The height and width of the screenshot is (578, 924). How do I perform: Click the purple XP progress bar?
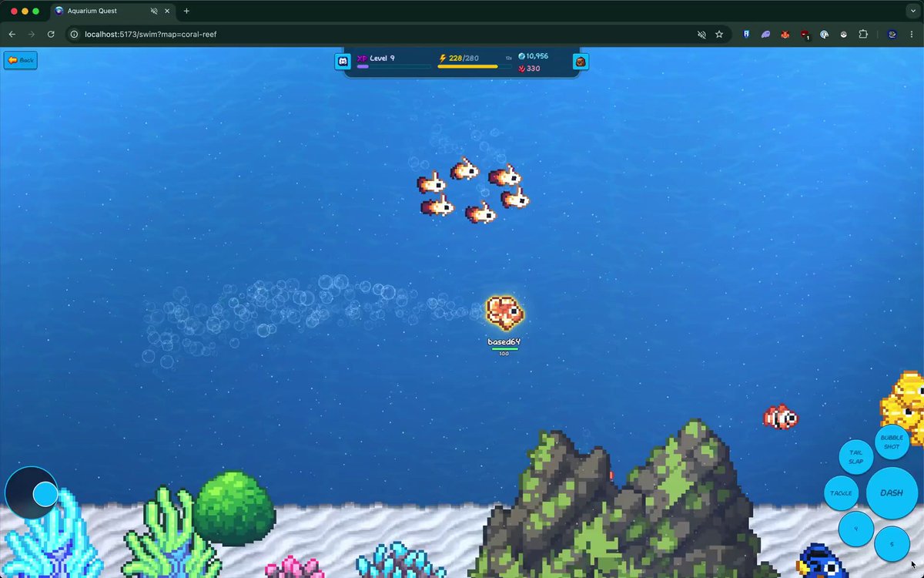click(393, 67)
